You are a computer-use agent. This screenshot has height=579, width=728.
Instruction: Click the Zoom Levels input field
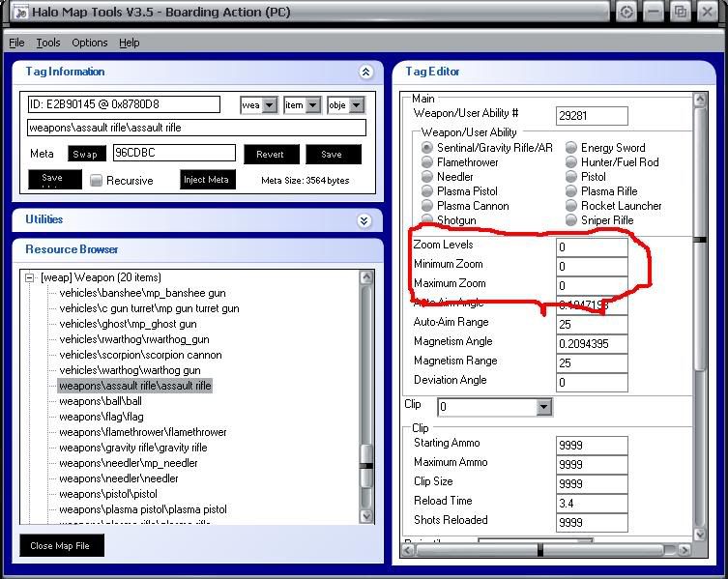pos(592,247)
